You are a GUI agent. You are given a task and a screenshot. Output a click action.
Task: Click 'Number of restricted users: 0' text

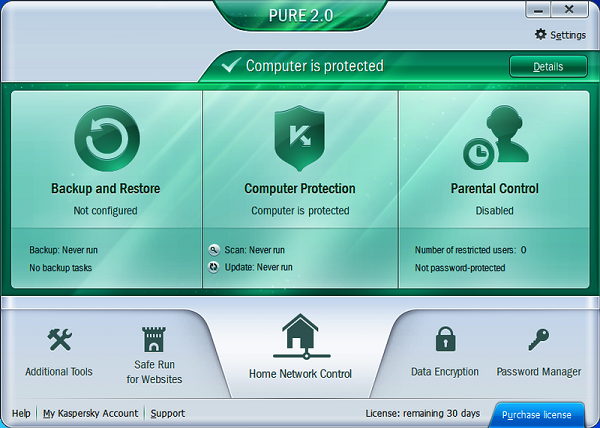[x=471, y=250]
